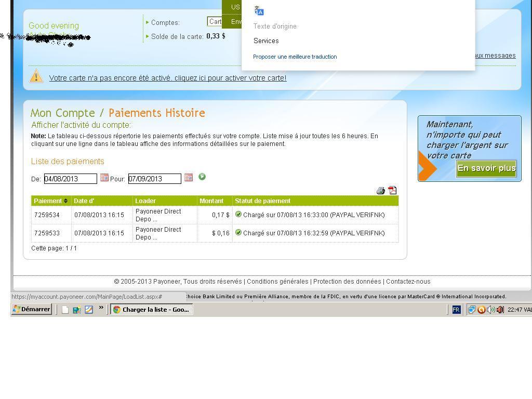Click the Liste des paiements heading
Image resolution: width=532 pixels, height=399 pixels.
point(68,161)
